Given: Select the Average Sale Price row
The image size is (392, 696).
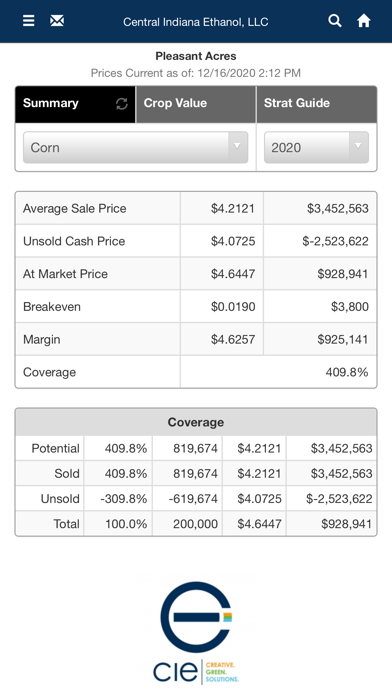Looking at the screenshot, I should [x=196, y=208].
